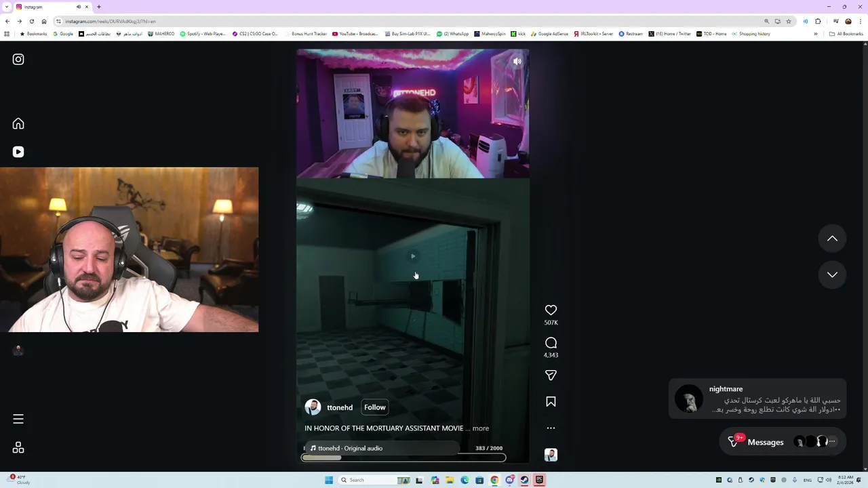868x488 pixels.
Task: Expand caption with 'more' link
Action: point(480,428)
